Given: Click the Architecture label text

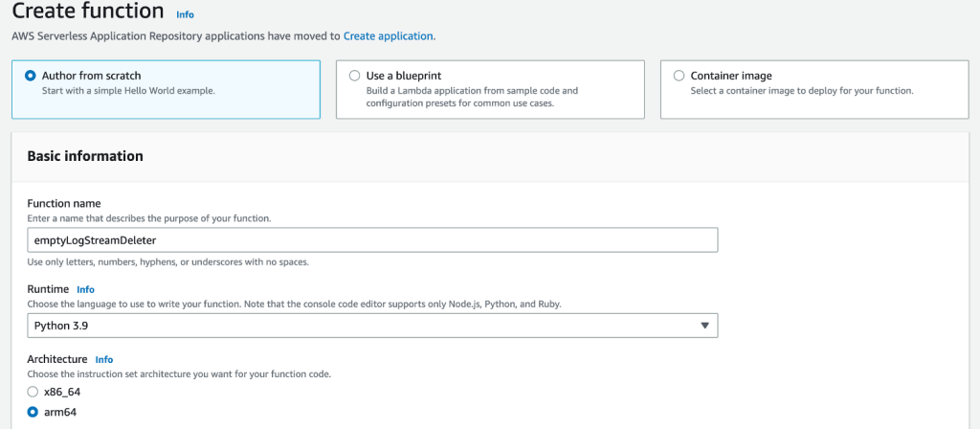Looking at the screenshot, I should tap(57, 359).
